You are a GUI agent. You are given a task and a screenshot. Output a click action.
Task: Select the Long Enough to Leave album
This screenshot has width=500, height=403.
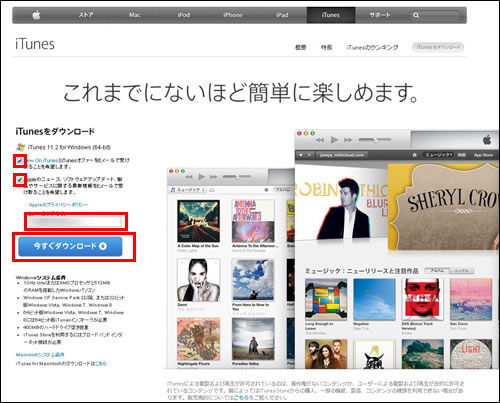coord(326,300)
